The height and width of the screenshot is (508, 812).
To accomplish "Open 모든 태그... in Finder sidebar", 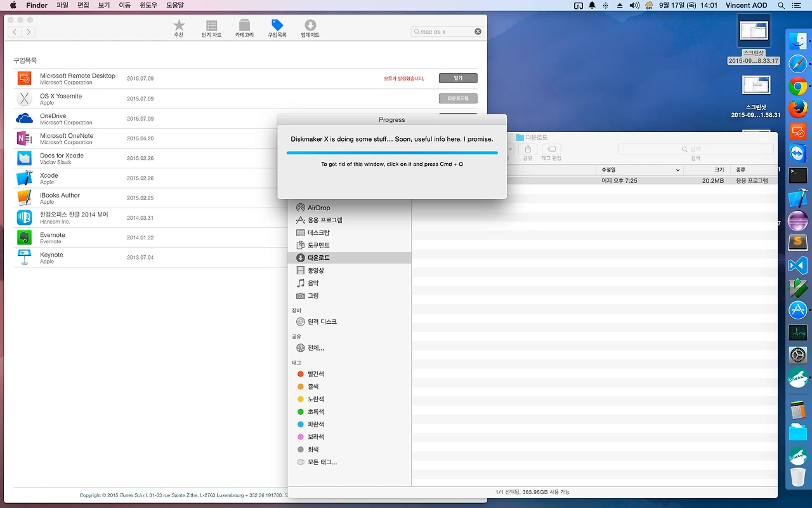I will 349,462.
